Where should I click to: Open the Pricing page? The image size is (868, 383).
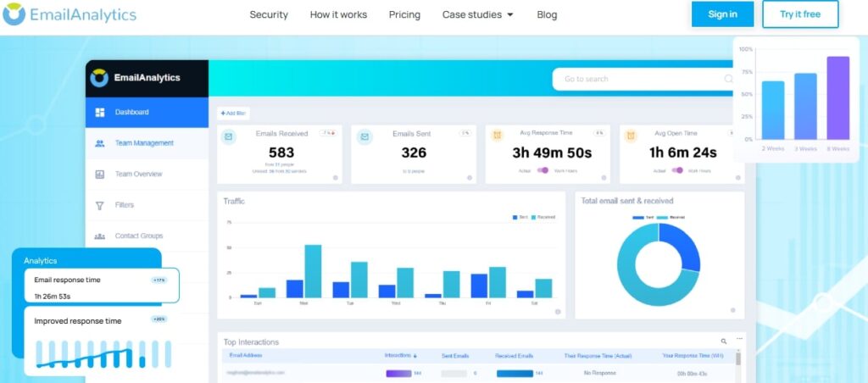[404, 15]
